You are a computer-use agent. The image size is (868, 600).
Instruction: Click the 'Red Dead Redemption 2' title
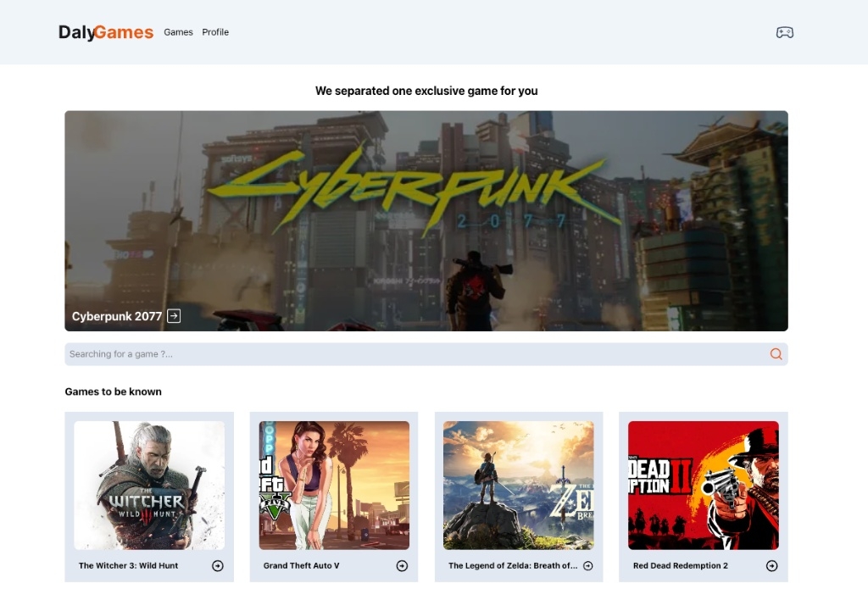click(680, 566)
